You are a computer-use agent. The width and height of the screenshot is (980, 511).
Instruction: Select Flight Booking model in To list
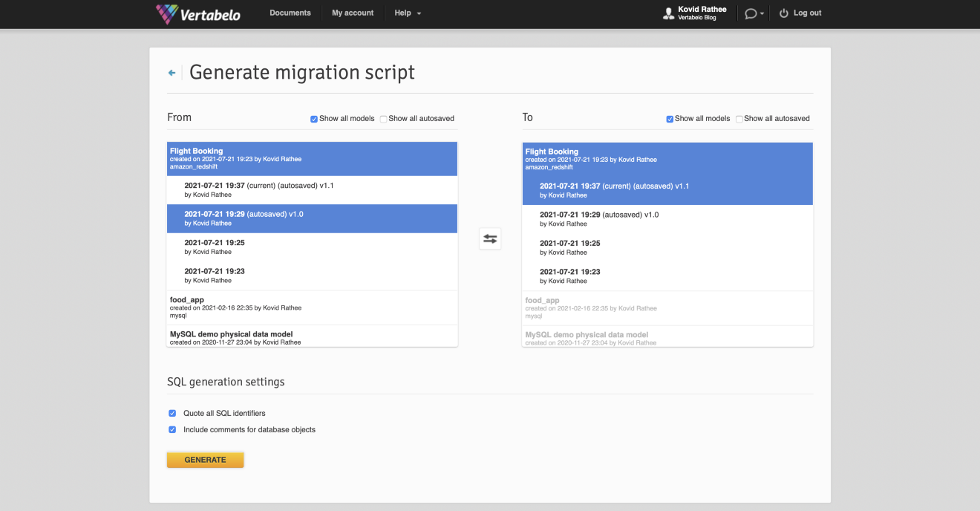pos(667,159)
